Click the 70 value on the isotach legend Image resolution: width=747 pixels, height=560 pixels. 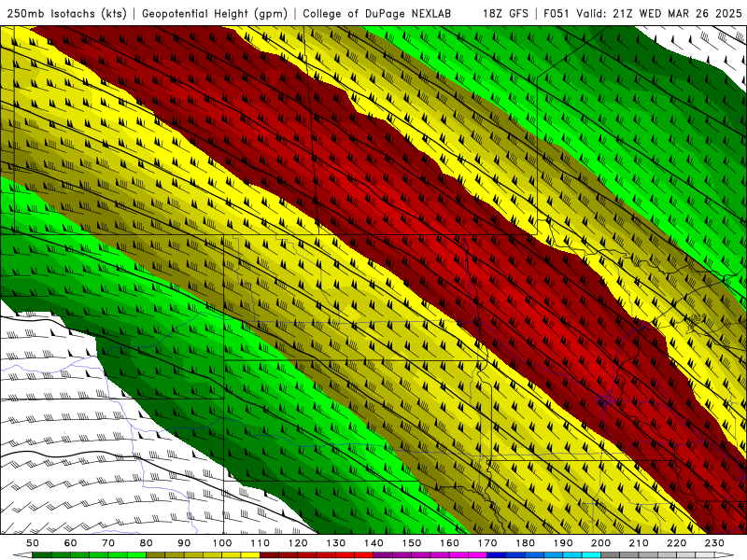coord(108,543)
